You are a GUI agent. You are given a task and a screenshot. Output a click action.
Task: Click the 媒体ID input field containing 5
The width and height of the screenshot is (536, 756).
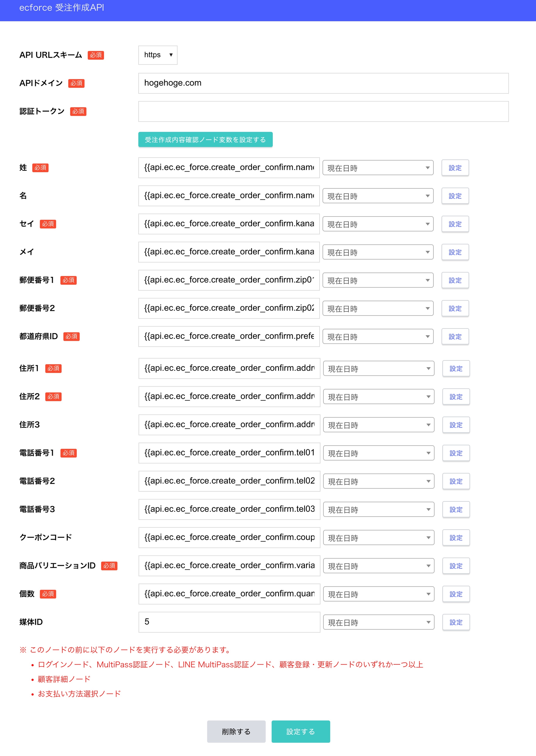(x=229, y=622)
